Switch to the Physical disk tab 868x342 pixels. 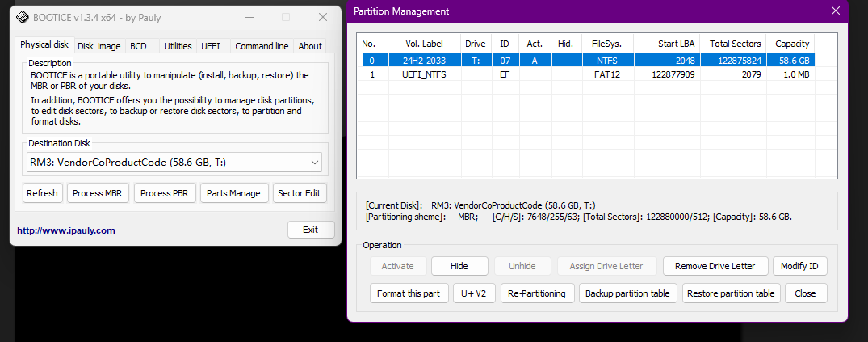pyautogui.click(x=44, y=45)
